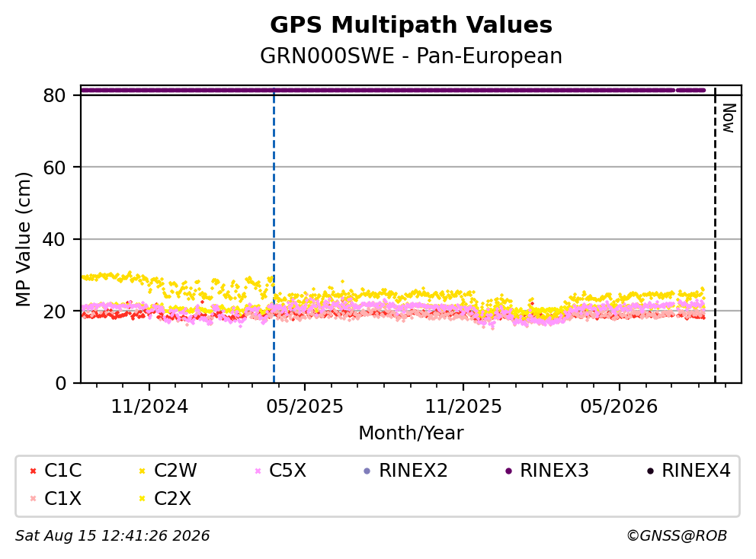Click the GRN000SWE - Pan-European subtitle
Image resolution: width=756 pixels, height=559 pixels.
click(x=411, y=56)
